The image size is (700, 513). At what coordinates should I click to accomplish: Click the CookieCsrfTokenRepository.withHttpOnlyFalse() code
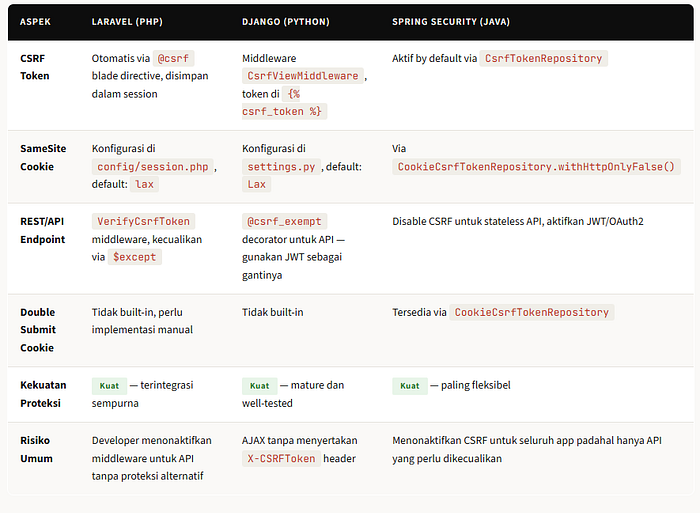pyautogui.click(x=536, y=167)
